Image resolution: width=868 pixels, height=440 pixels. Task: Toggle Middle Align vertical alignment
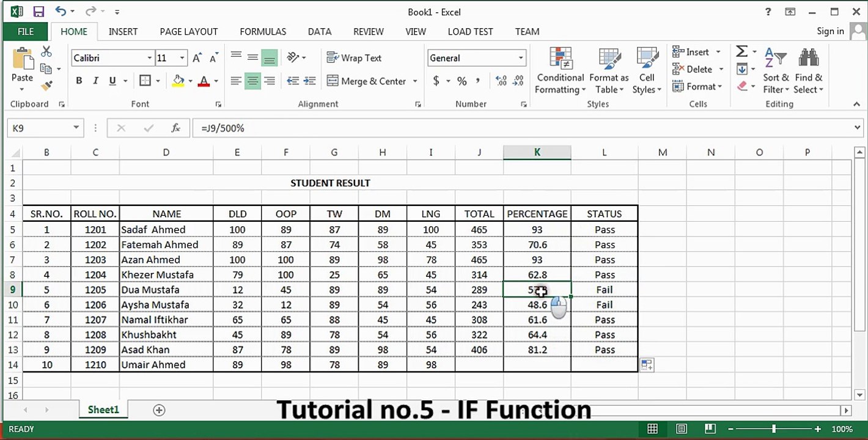tap(252, 57)
